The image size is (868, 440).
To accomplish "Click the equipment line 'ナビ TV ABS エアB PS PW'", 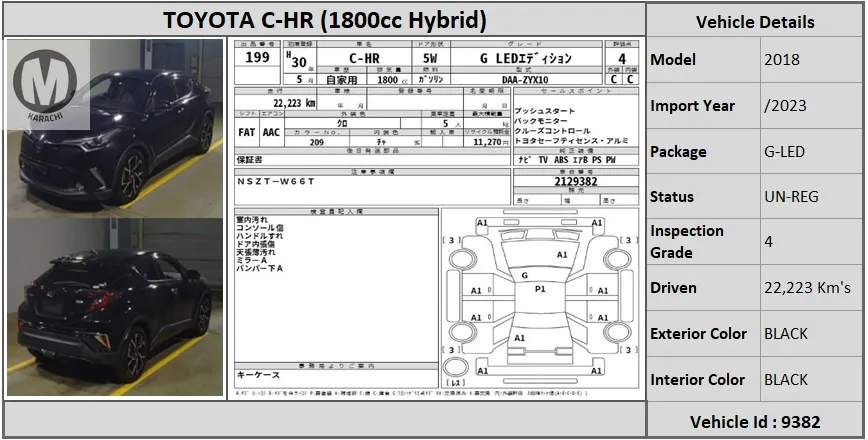I will tap(567, 160).
